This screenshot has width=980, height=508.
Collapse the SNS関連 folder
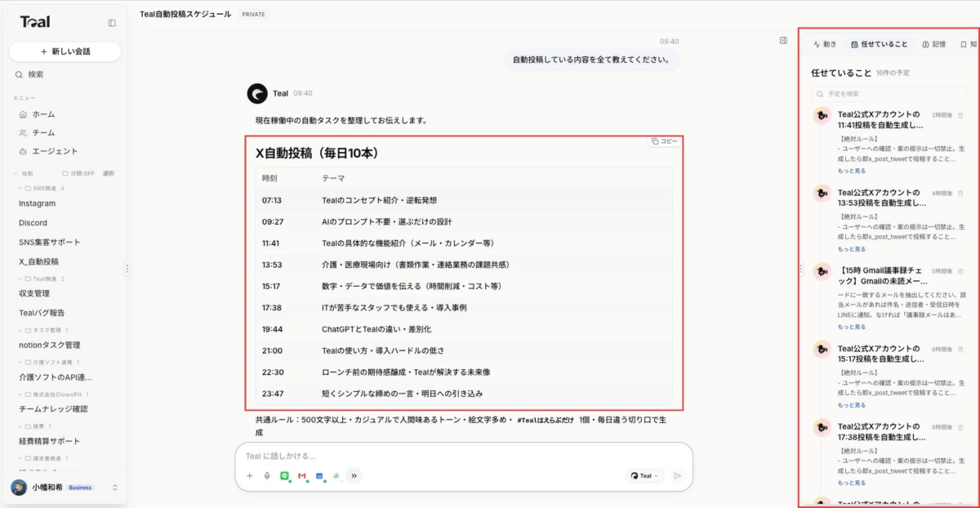point(21,189)
